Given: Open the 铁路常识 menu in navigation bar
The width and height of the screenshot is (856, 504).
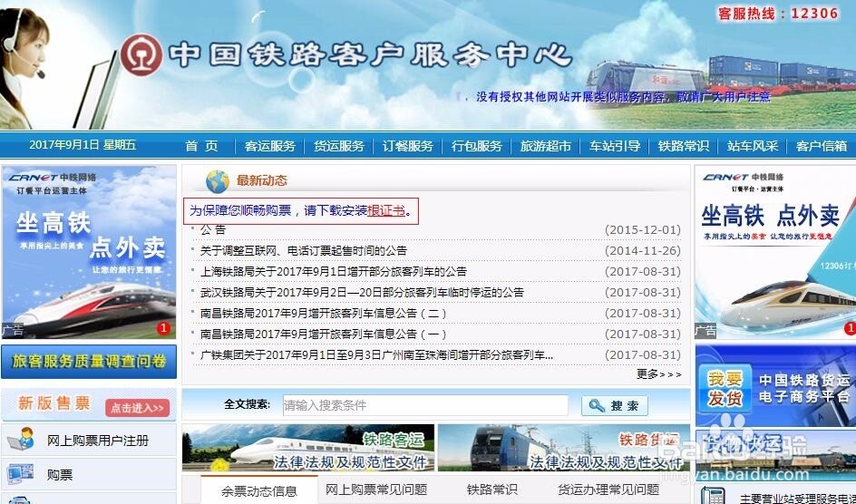Looking at the screenshot, I should 683,146.
